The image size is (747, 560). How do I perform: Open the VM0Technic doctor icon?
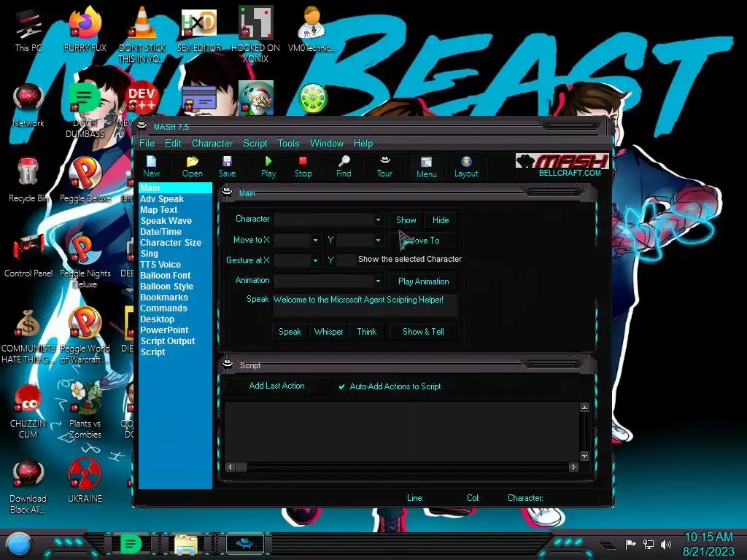311,30
